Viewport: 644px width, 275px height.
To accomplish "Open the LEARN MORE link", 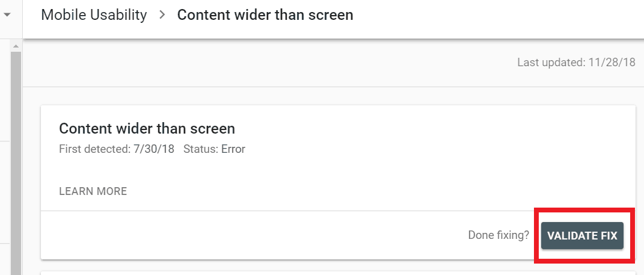I will coord(93,191).
